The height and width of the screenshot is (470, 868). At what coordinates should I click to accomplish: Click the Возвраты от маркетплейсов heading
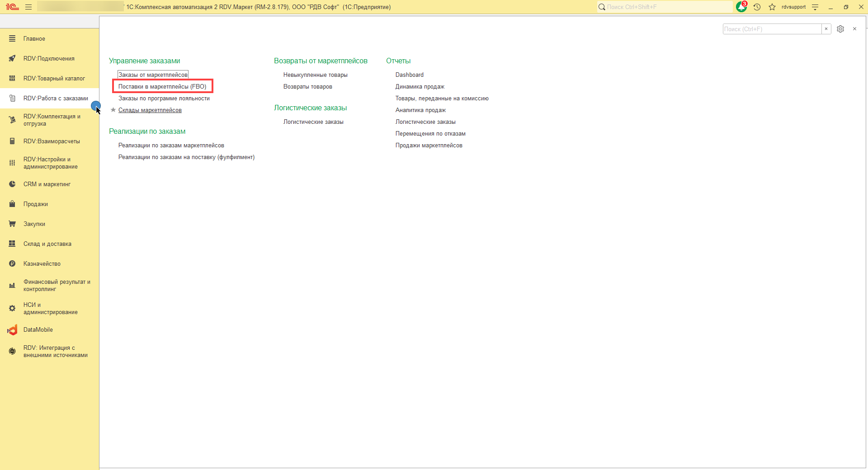pos(321,61)
